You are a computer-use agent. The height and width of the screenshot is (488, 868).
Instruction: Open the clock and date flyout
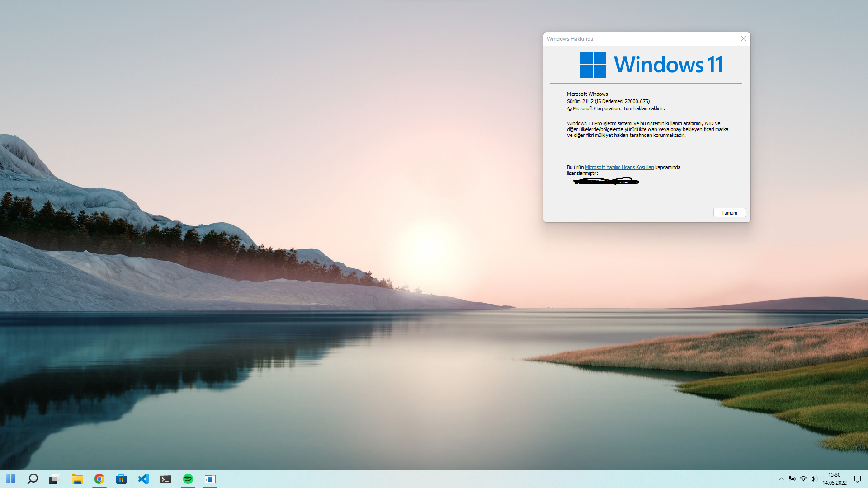tap(834, 479)
